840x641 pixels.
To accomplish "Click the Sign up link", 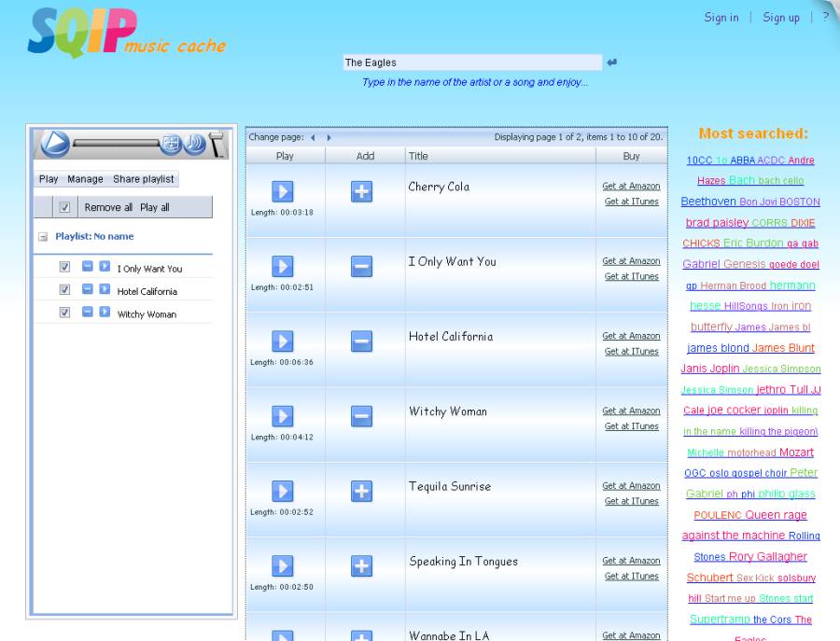I will (780, 18).
